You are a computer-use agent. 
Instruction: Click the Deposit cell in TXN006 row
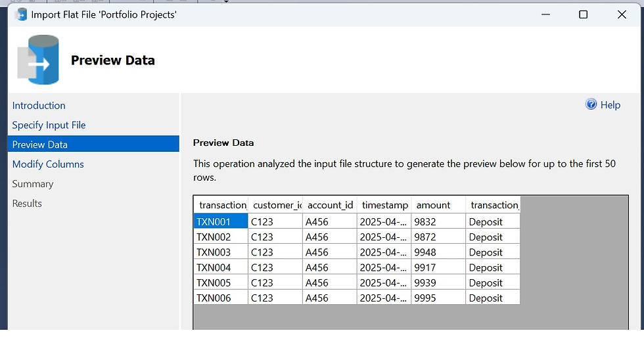click(493, 298)
